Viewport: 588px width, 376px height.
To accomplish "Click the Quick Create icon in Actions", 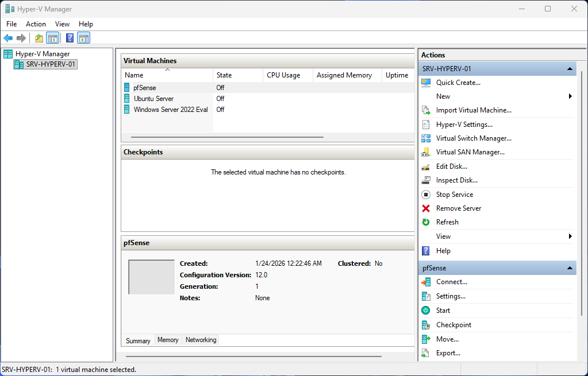I will [x=426, y=83].
